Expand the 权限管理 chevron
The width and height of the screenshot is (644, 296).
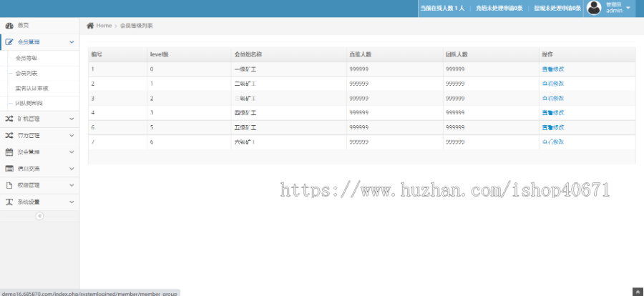pos(72,185)
